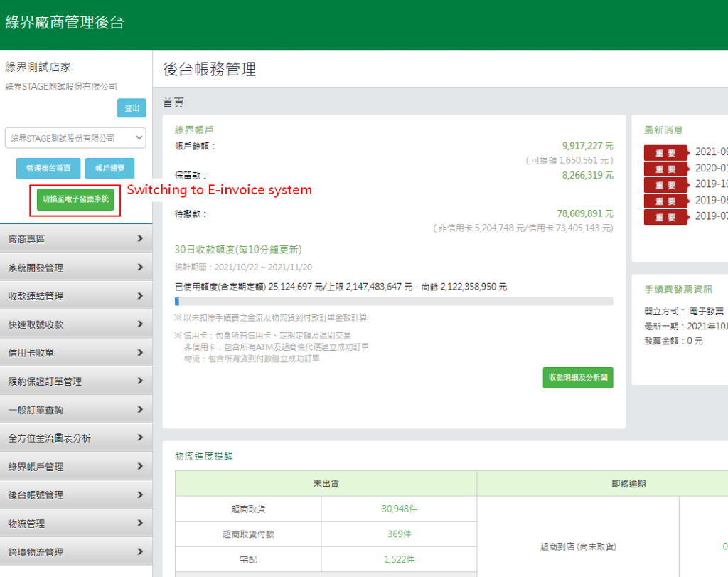Click the 重要 badge beside the 2021-09 announcement

coord(666,152)
